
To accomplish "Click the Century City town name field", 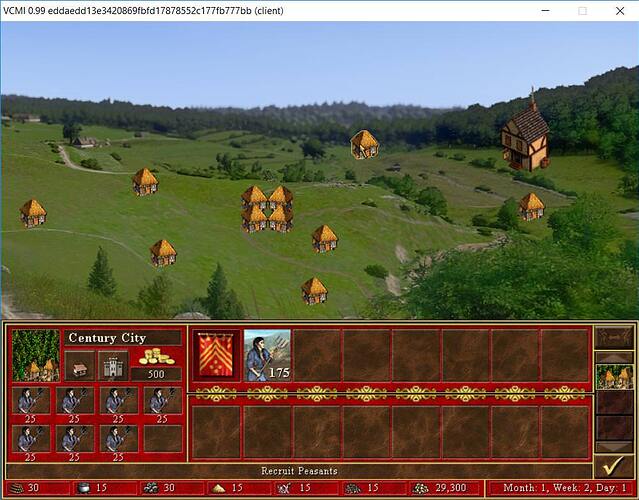I will [122, 338].
